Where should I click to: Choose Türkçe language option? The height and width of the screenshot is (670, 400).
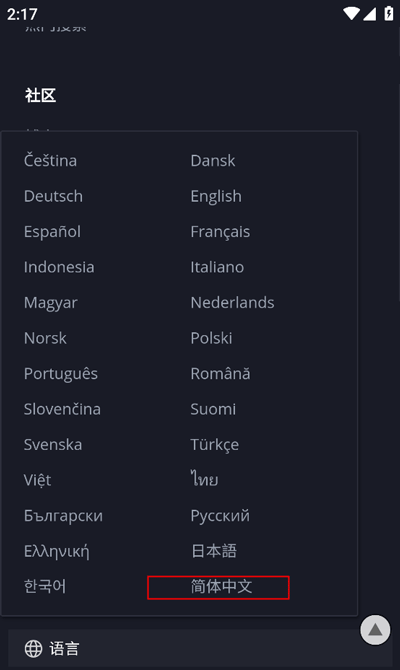click(215, 444)
